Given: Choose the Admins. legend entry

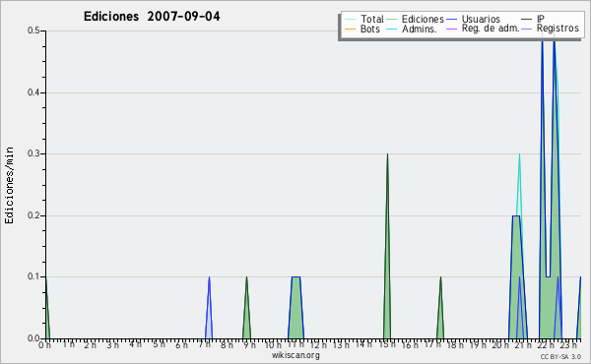Looking at the screenshot, I should pos(412,29).
